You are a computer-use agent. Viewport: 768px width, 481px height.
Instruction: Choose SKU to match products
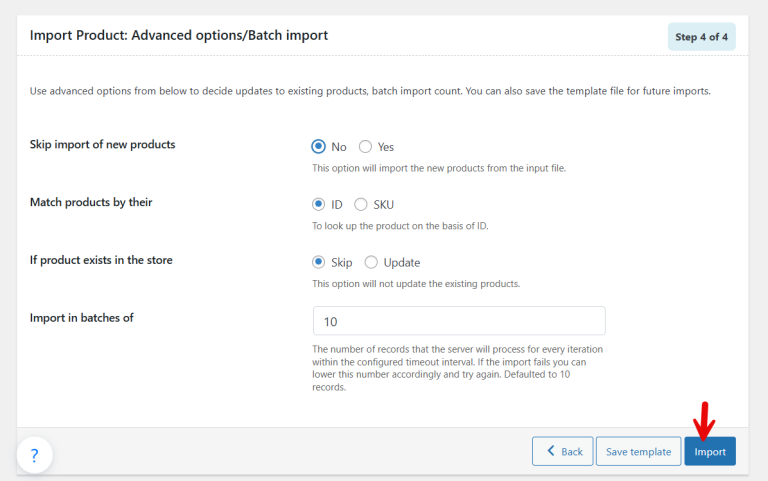coord(361,204)
